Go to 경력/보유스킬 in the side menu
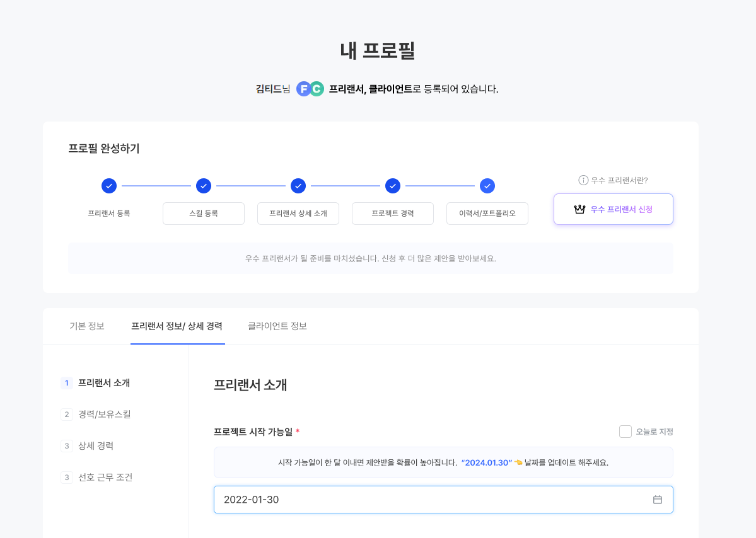756x538 pixels. tap(104, 415)
